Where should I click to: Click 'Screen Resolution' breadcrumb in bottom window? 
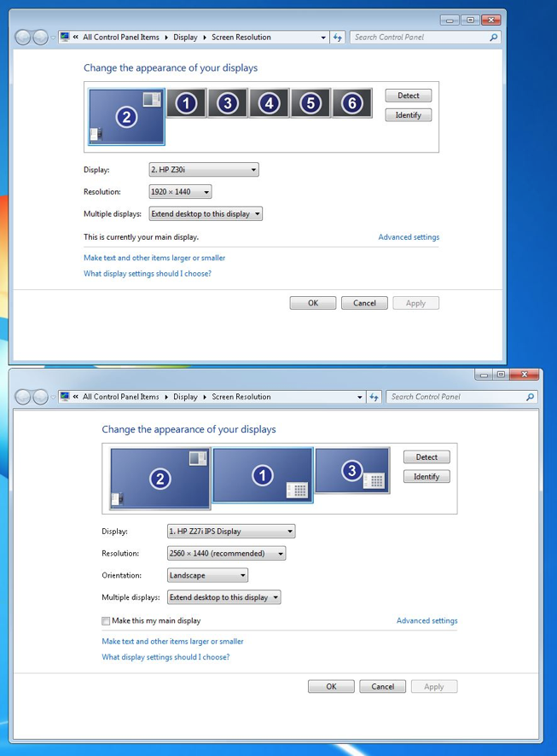(x=241, y=397)
